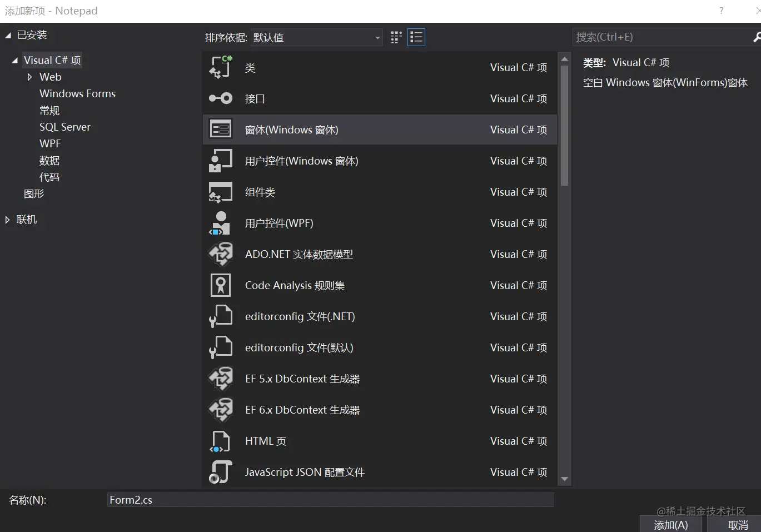Click the Windows Form (窗体) template icon
The image size is (761, 532).
pyautogui.click(x=221, y=130)
